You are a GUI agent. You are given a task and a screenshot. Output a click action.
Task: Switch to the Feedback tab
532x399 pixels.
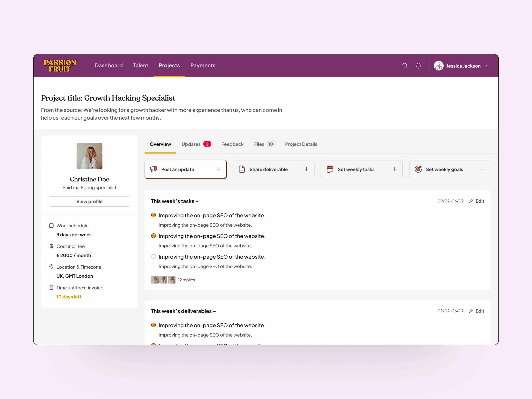click(x=232, y=144)
